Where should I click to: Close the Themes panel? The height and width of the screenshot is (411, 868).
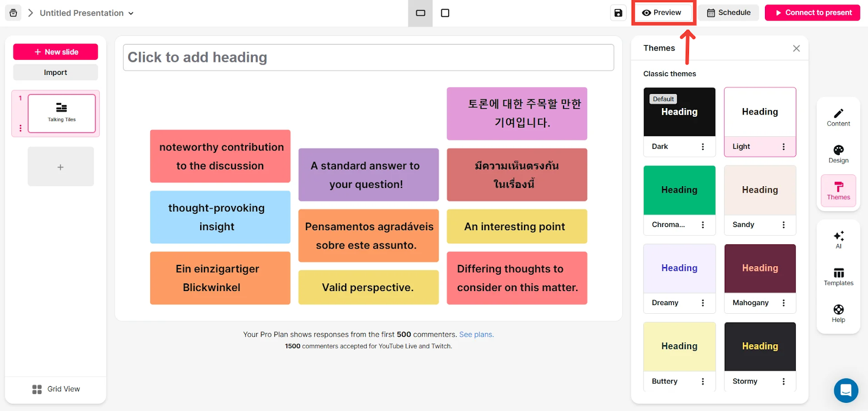[x=796, y=48]
